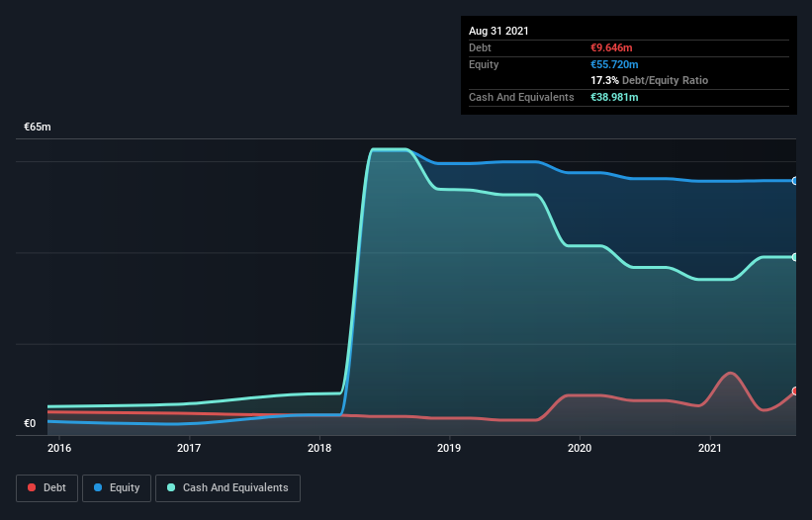Viewport: 812px width, 520px height.
Task: Click the €9.646m debt value
Action: (611, 47)
